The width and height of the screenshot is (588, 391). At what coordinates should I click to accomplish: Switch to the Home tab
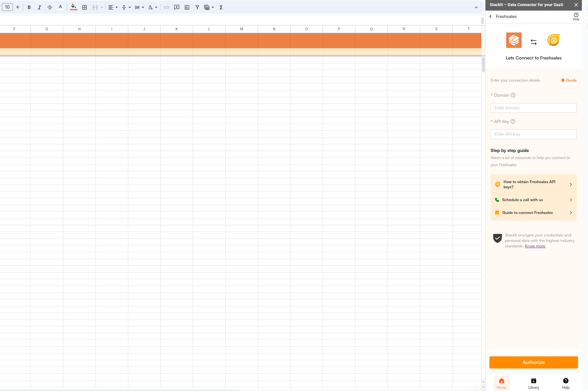(x=501, y=383)
